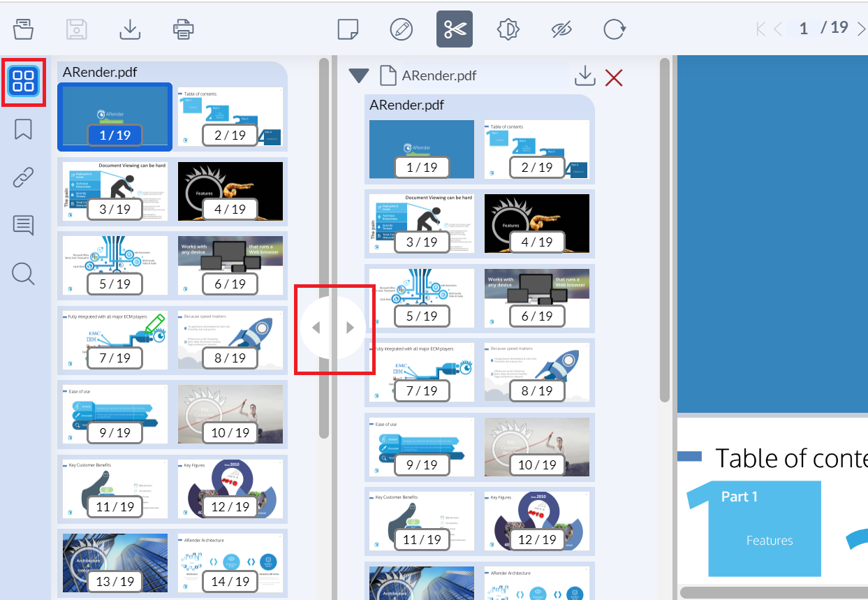
Task: Expand panel using right splitter arrow
Action: click(x=351, y=328)
